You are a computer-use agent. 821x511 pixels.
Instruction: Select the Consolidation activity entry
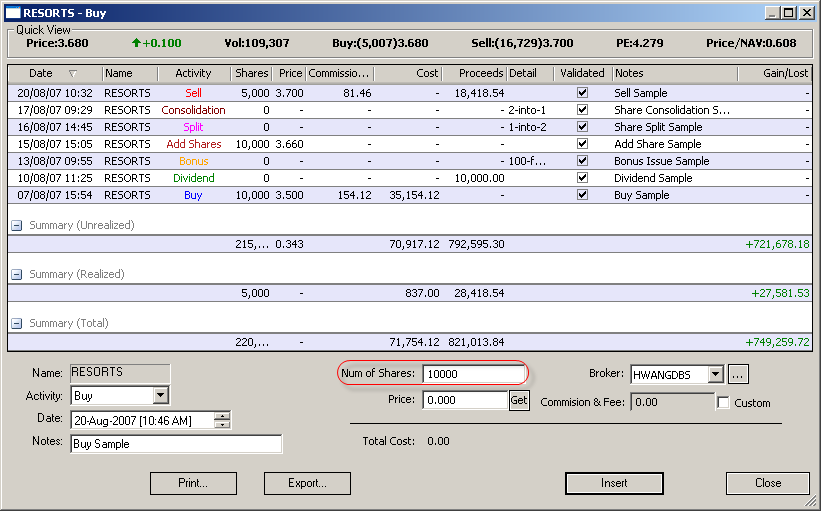tap(193, 110)
